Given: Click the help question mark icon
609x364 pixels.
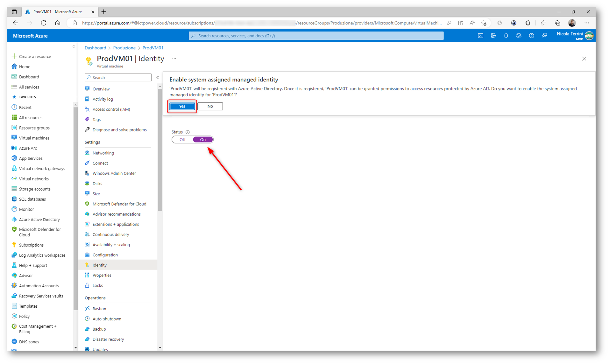Looking at the screenshot, I should [x=531, y=36].
